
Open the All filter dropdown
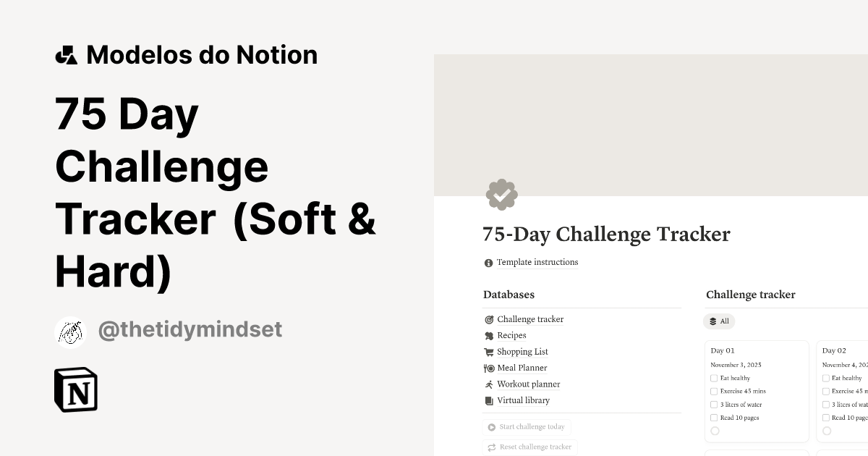tap(719, 321)
